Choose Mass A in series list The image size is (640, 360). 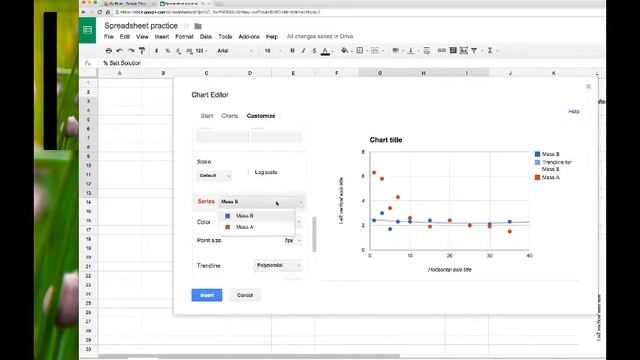pos(256,227)
